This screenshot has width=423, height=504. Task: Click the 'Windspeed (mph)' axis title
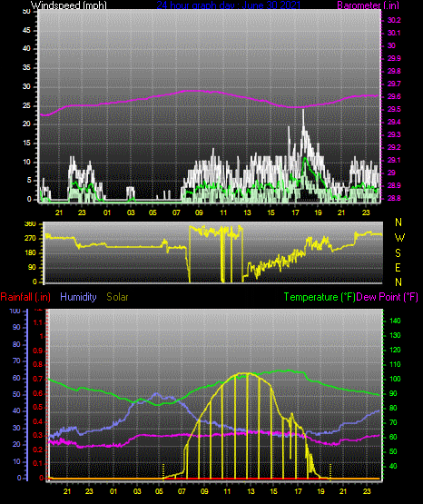69,5
